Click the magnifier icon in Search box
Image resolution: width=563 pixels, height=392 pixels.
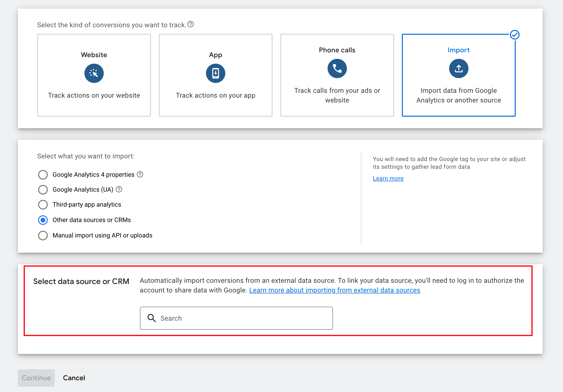pos(151,318)
